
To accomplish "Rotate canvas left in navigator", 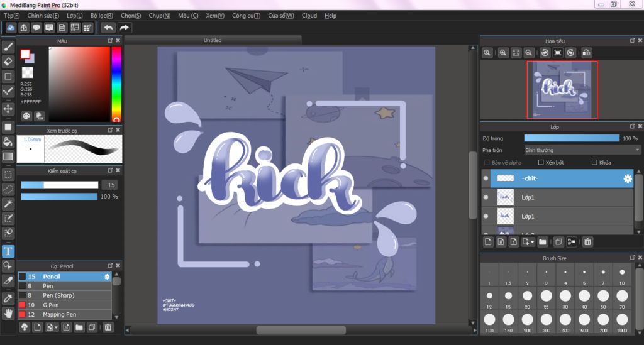I will coord(545,53).
